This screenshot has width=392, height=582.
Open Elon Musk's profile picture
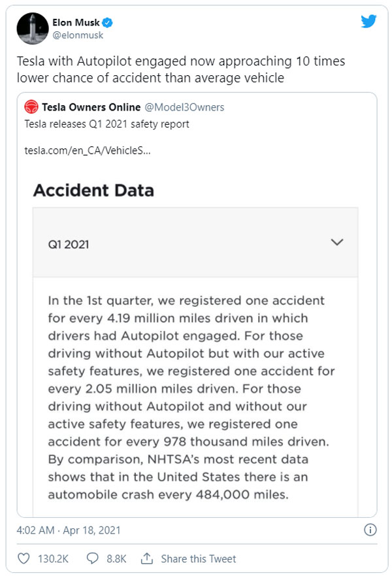33,28
